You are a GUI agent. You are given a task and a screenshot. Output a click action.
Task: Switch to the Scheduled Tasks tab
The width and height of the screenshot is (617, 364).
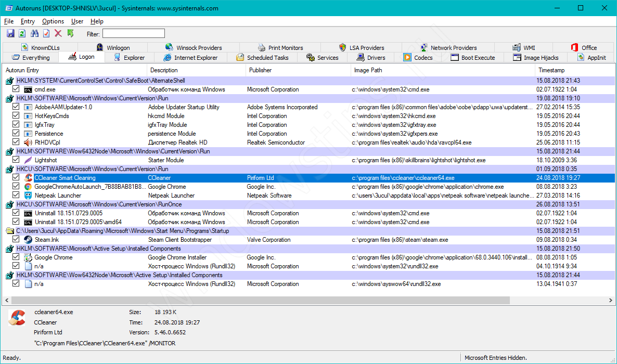[x=262, y=58]
